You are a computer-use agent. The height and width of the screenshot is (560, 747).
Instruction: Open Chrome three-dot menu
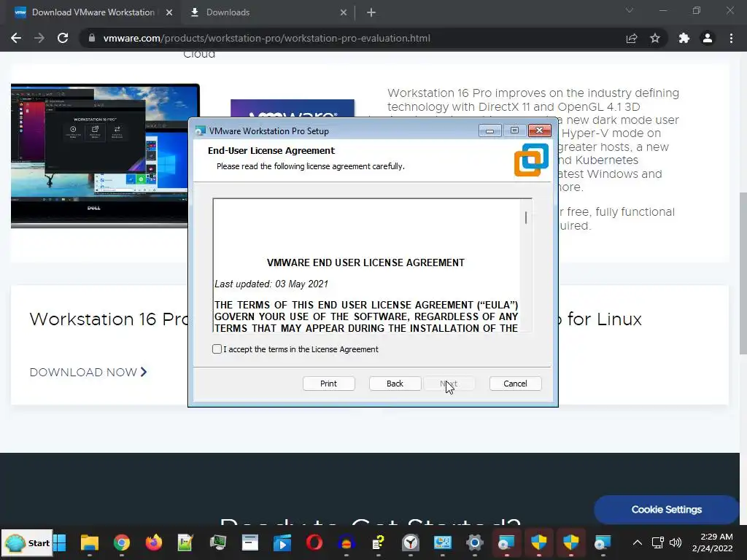point(731,38)
